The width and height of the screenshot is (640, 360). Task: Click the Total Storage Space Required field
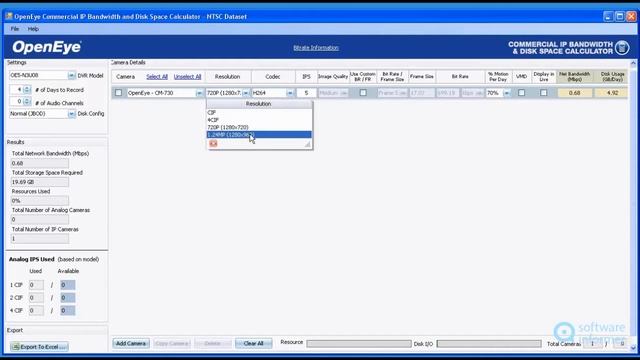pos(40,182)
